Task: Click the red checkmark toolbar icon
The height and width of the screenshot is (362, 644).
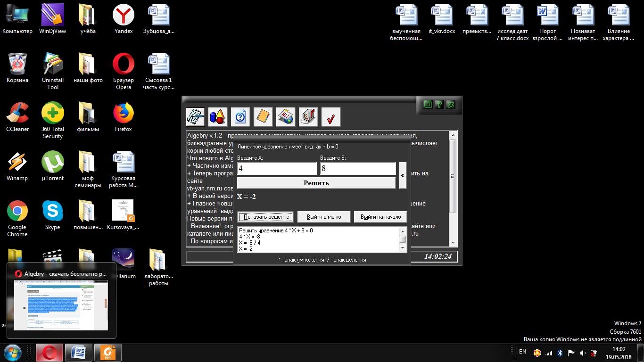Action: click(331, 117)
